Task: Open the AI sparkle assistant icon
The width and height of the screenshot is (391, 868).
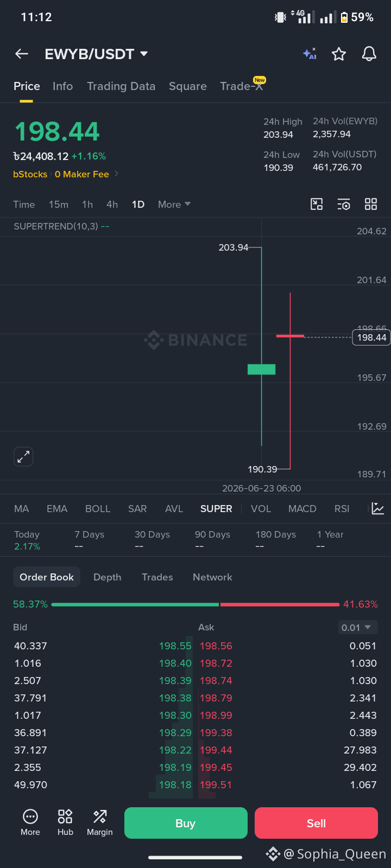Action: [310, 54]
